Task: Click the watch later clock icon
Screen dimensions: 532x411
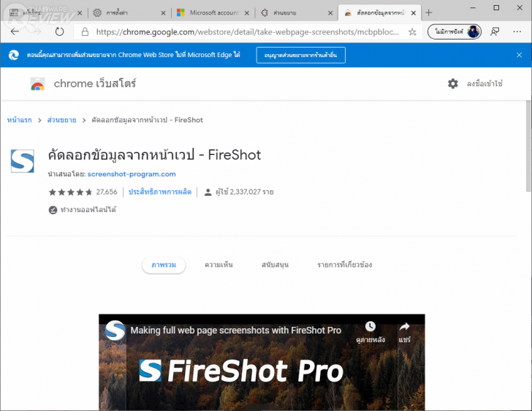Action: (x=370, y=326)
